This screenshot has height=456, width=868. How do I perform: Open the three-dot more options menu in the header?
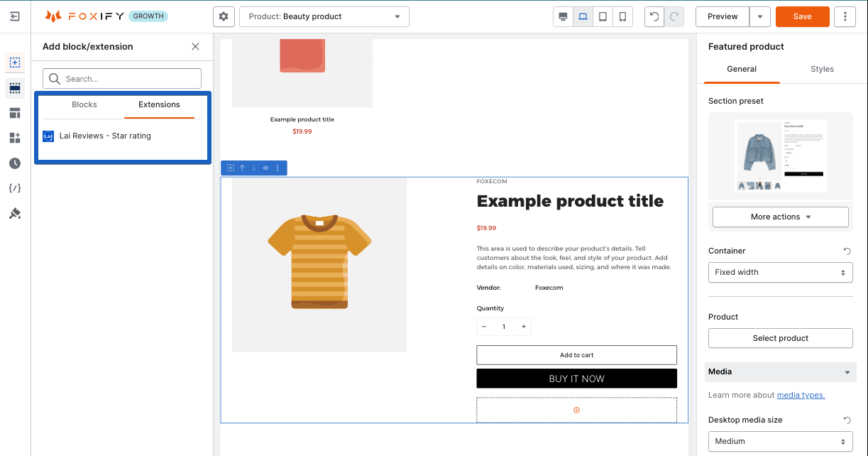pos(845,16)
